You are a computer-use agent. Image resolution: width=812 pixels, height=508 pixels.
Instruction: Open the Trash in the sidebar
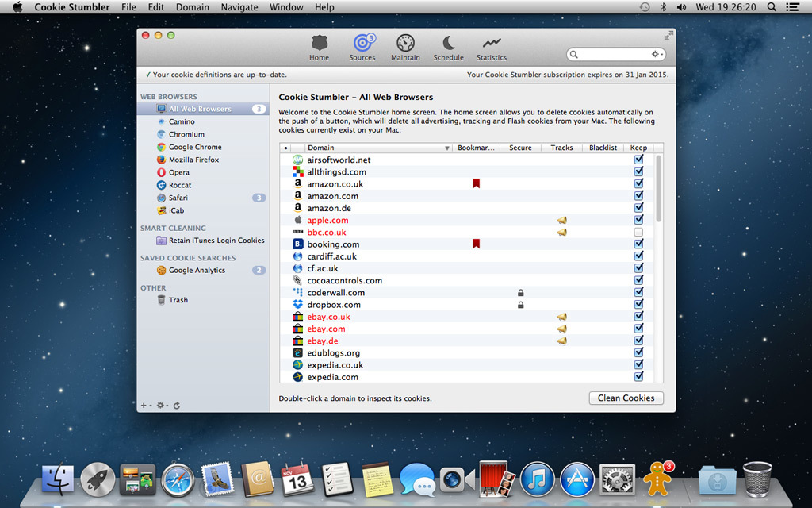point(178,300)
